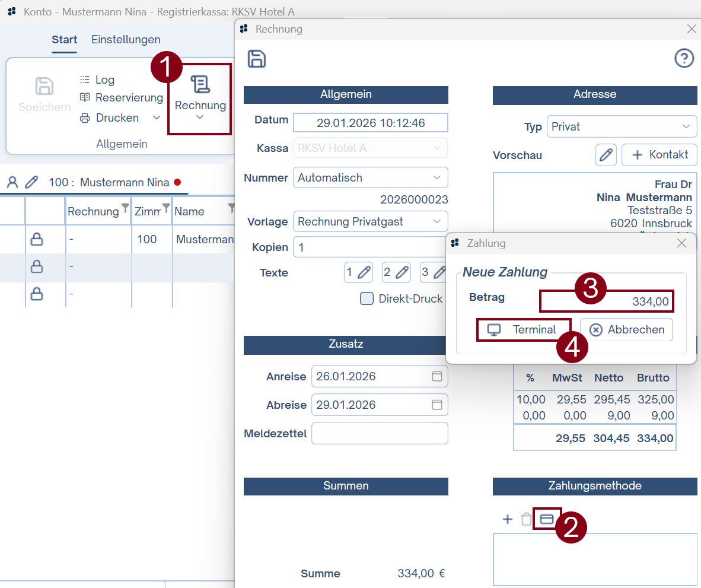Add payment method with plus icon
701x588 pixels.
tap(508, 520)
